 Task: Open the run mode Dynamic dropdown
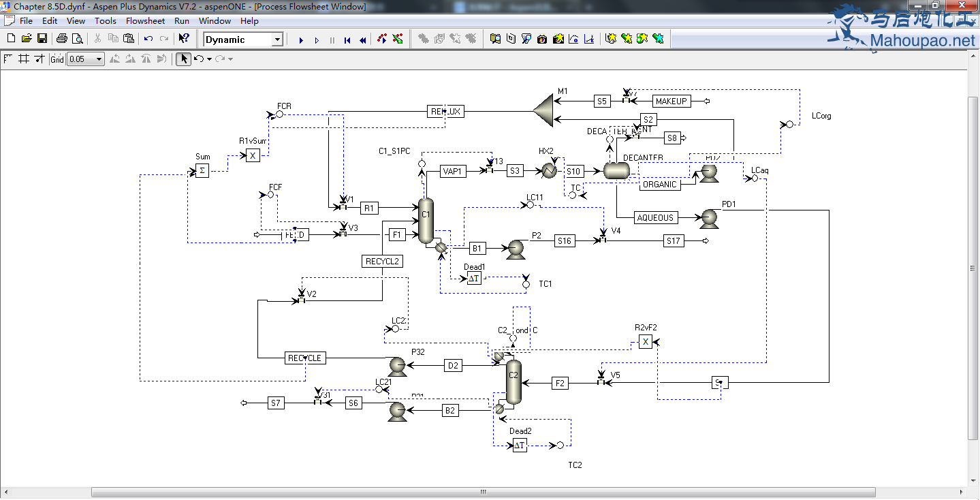click(x=277, y=40)
